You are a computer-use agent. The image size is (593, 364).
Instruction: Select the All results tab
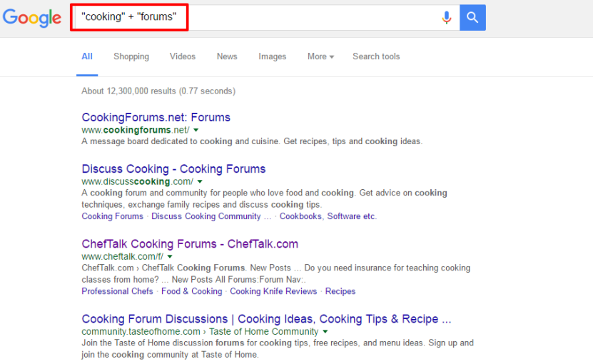87,56
